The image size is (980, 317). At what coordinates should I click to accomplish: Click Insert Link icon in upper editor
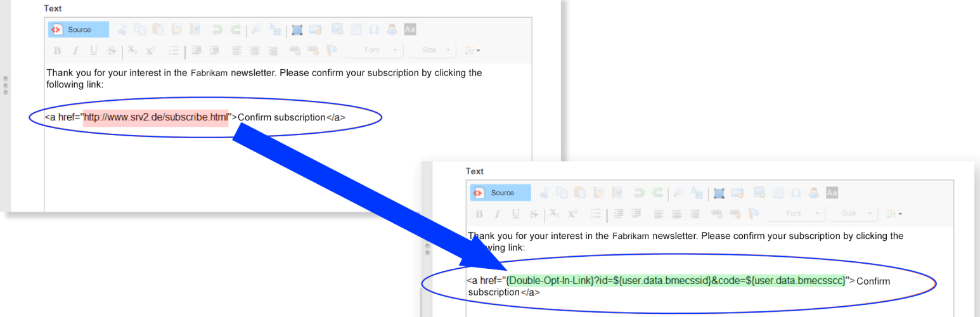tap(295, 51)
